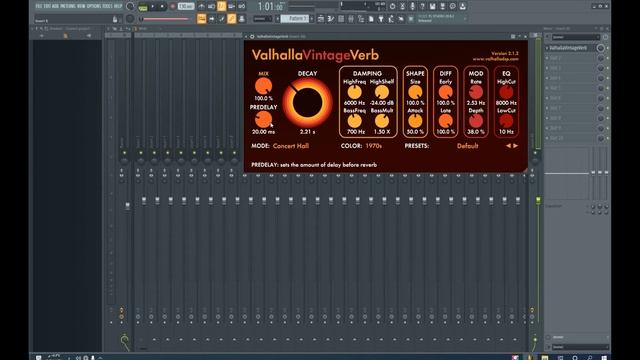
Task: Open the Windows Start button
Action: (x=604, y=358)
